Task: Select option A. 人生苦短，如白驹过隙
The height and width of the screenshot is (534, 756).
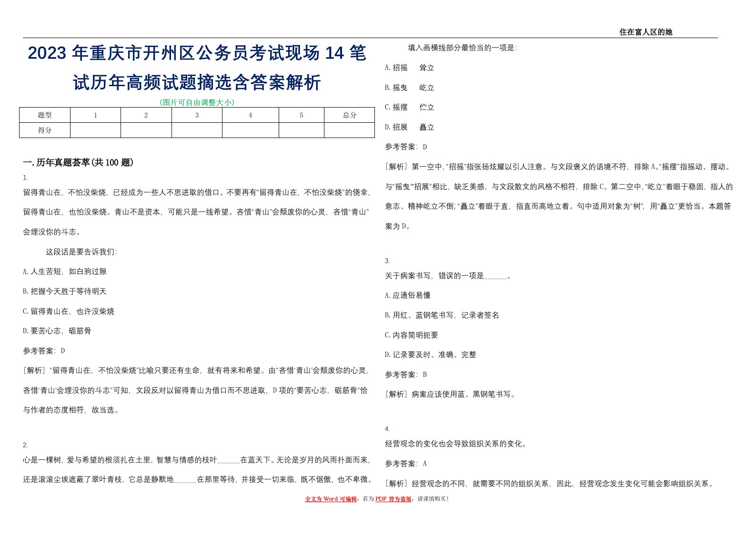Action: [65, 271]
